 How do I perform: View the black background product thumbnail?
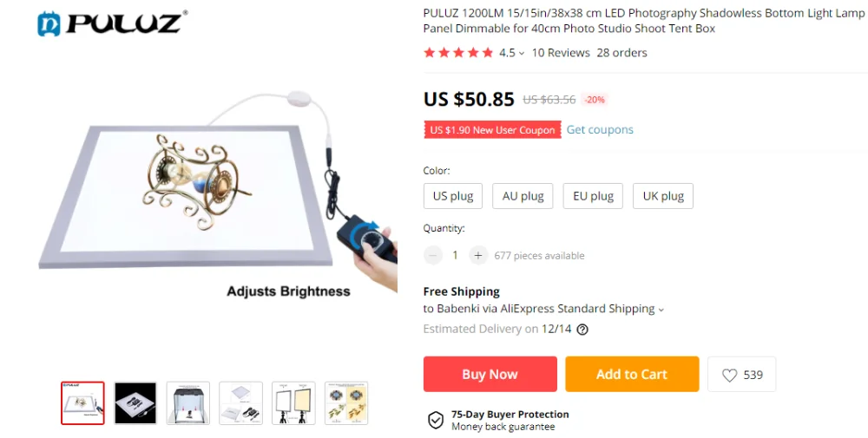(x=135, y=403)
